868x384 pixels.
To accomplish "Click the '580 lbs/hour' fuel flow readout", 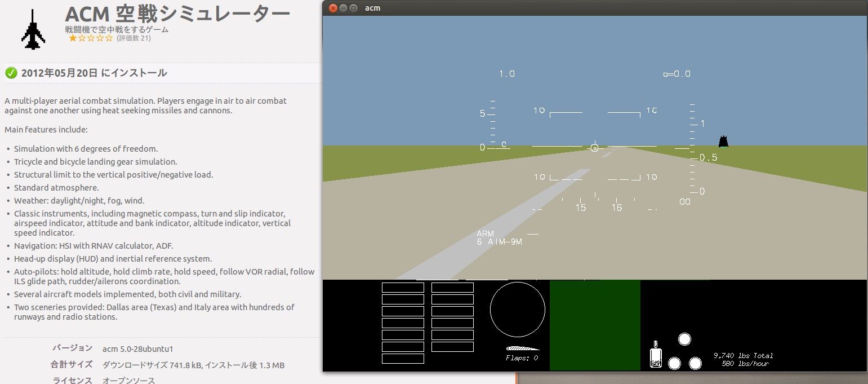I will coord(745,364).
